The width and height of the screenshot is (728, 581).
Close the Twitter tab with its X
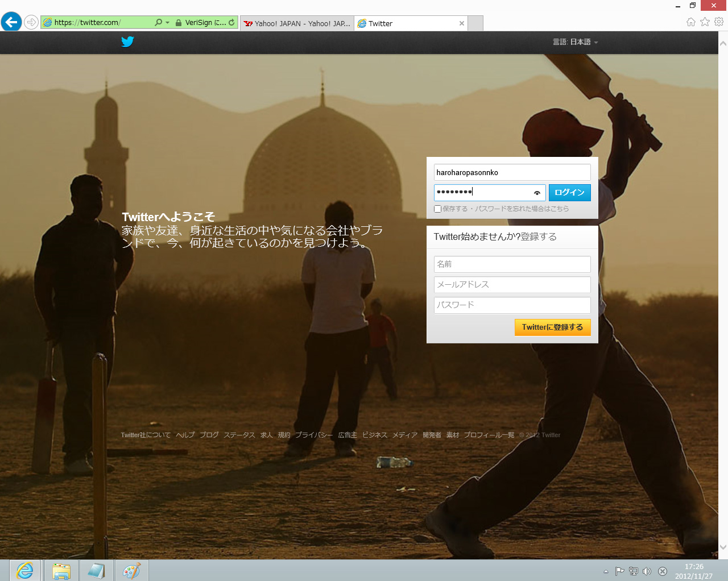pos(462,23)
